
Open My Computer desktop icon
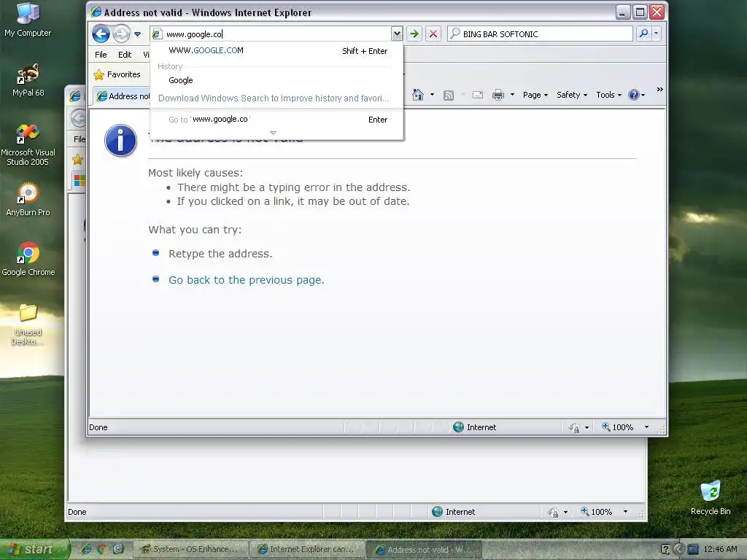(x=28, y=20)
